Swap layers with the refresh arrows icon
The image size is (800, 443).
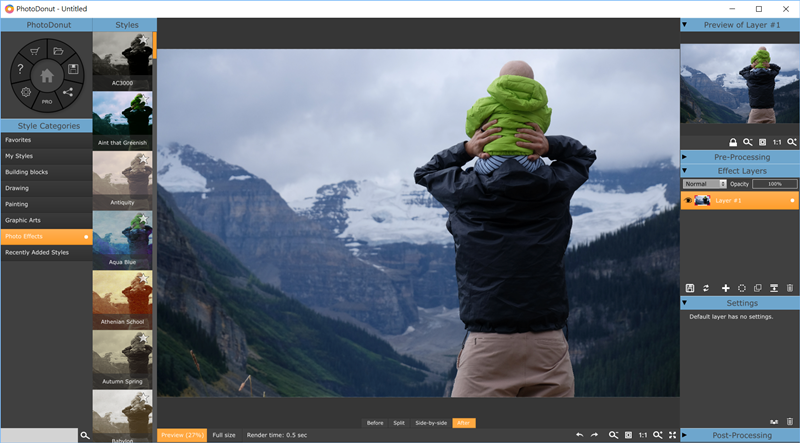pos(706,288)
